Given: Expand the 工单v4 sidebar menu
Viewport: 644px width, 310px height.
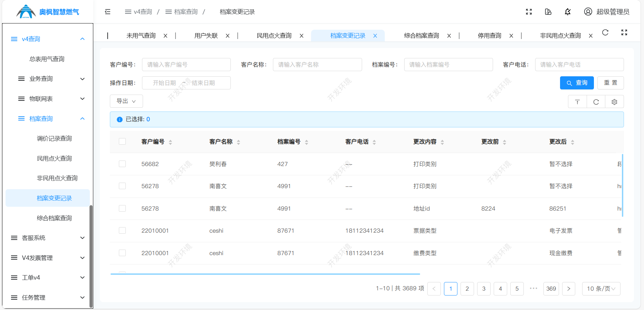Looking at the screenshot, I should pos(48,278).
